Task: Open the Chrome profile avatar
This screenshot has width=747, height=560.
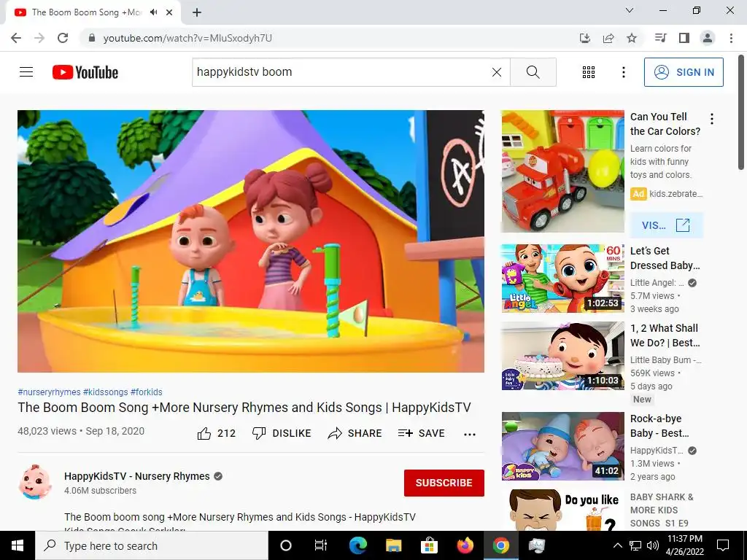Action: tap(708, 38)
